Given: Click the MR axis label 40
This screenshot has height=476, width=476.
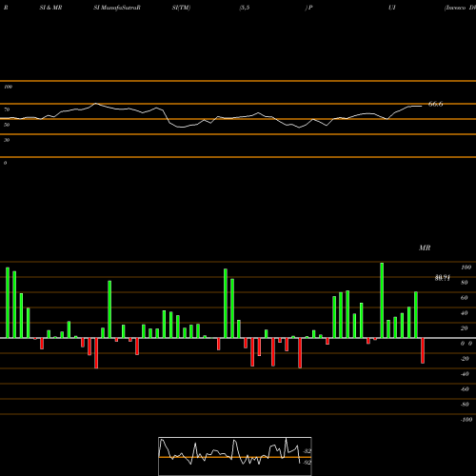Looking at the screenshot, I should point(464,313).
